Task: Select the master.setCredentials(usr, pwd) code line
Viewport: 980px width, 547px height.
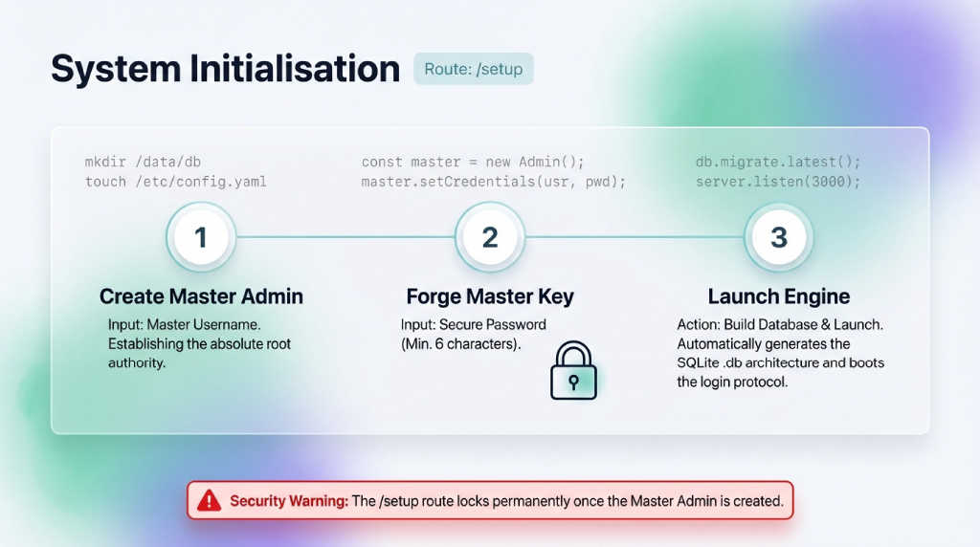Action: [493, 181]
